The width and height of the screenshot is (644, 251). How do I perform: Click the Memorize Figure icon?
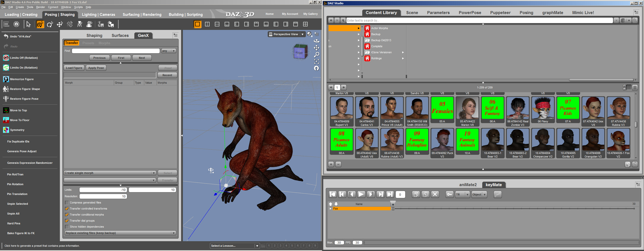coord(6,79)
